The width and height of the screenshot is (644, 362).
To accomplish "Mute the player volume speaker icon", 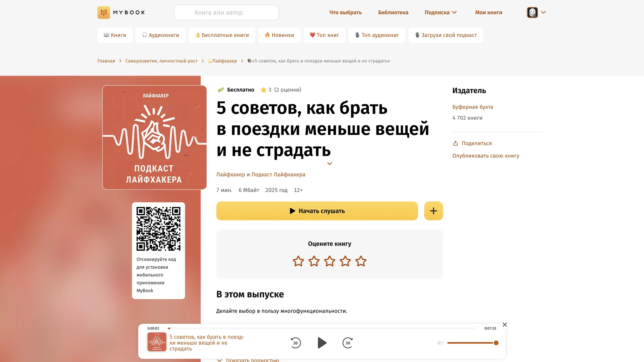I will (440, 343).
